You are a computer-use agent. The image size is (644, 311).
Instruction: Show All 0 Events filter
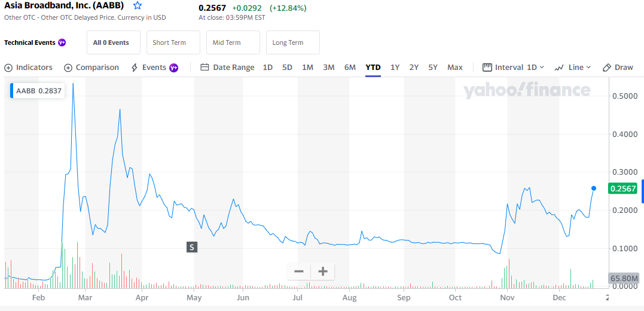click(x=114, y=42)
